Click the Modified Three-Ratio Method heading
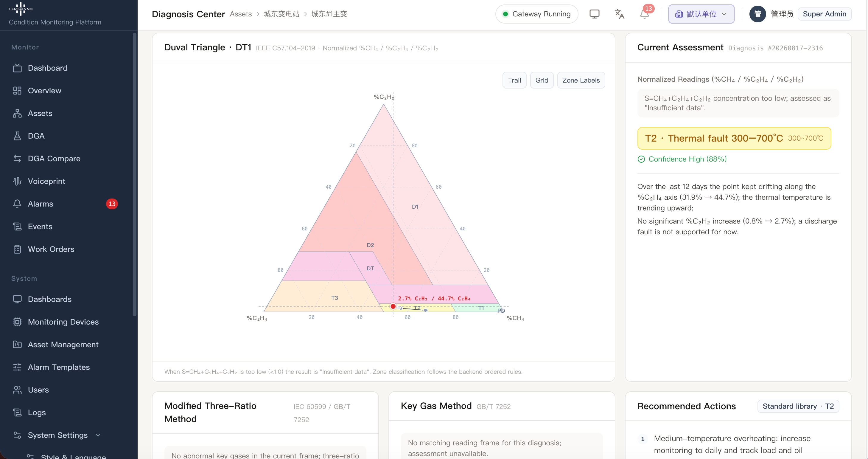This screenshot has height=459, width=868. click(210, 412)
